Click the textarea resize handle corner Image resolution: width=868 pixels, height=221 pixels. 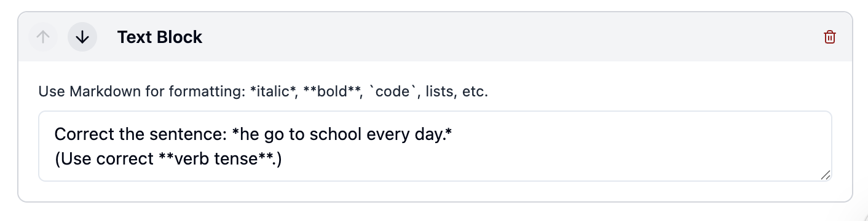coord(826,175)
